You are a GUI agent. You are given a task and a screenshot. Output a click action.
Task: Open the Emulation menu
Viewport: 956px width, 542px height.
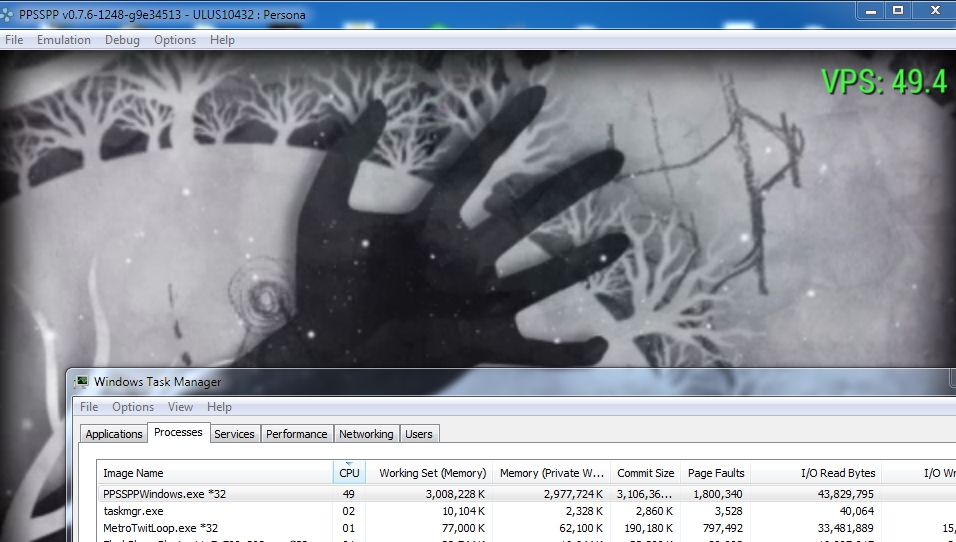63,40
